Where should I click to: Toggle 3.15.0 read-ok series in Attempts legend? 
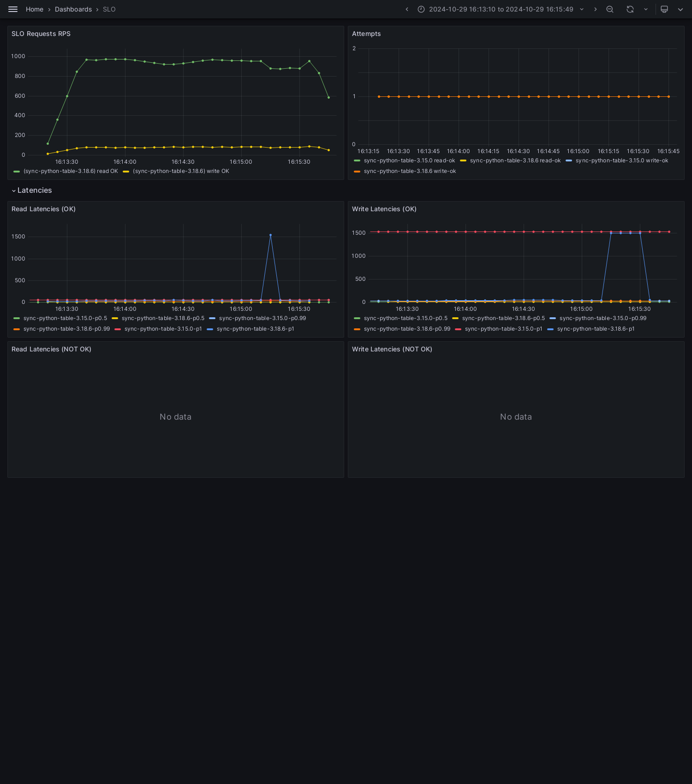tap(409, 160)
